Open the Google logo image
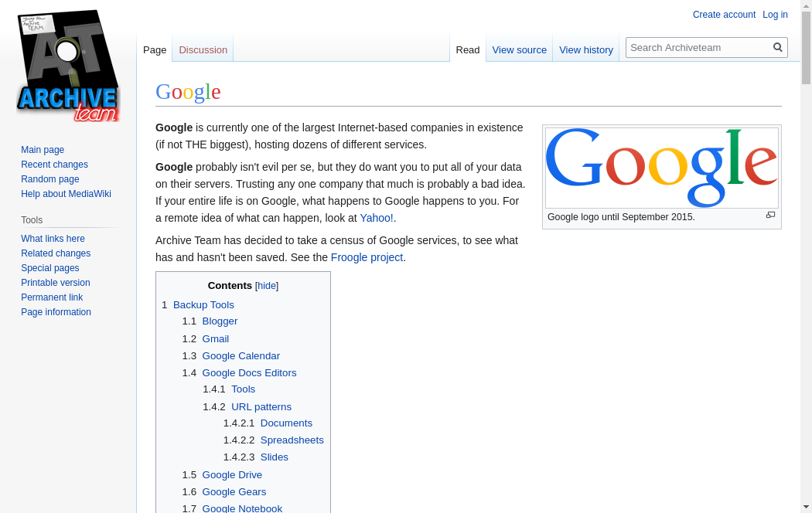This screenshot has height=513, width=812. coord(661,168)
